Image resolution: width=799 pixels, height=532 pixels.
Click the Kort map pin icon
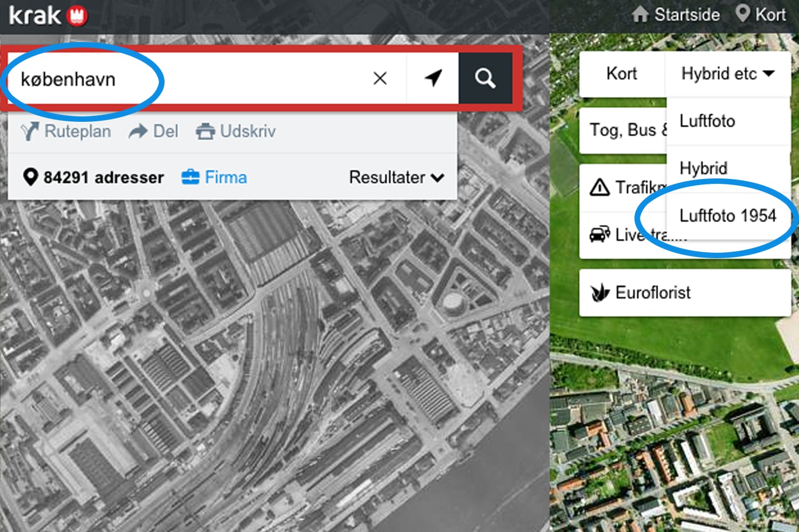(743, 13)
